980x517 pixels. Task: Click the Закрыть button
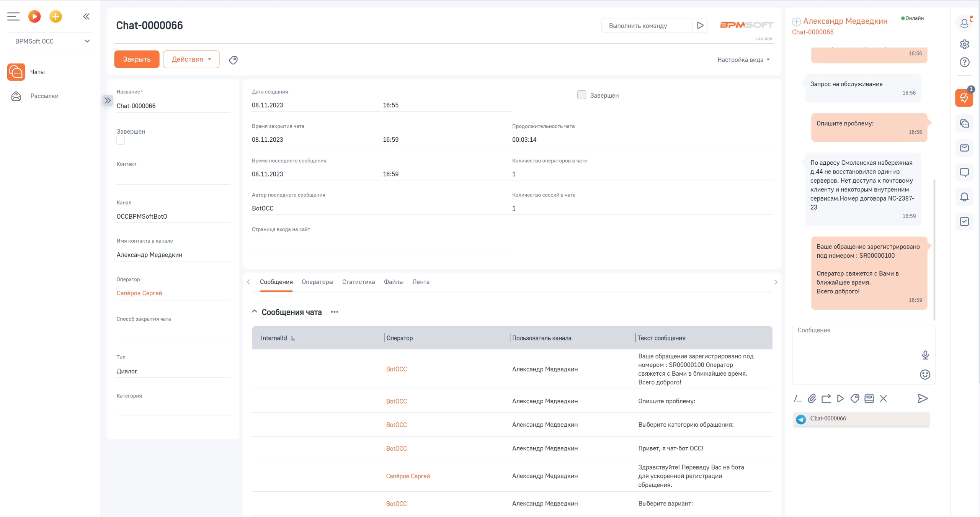click(x=137, y=59)
